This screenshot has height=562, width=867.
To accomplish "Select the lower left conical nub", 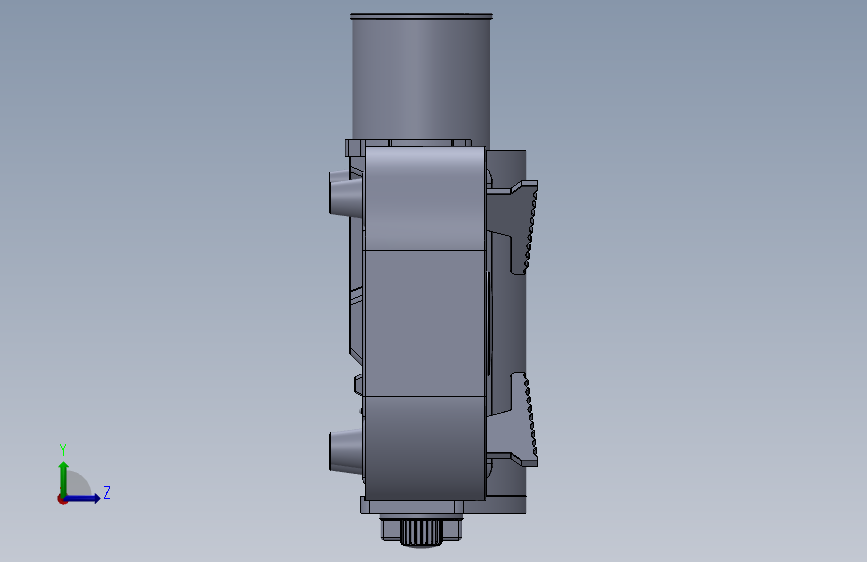I will coord(346,451).
